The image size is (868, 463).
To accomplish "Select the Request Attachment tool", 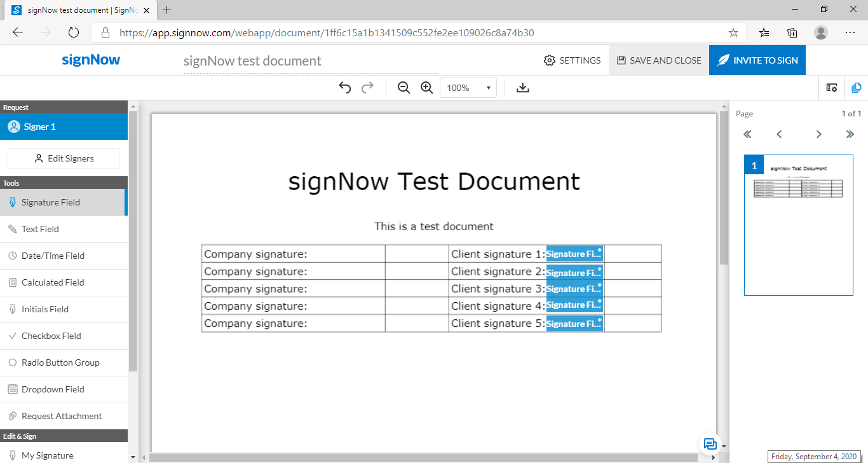I will [64, 416].
